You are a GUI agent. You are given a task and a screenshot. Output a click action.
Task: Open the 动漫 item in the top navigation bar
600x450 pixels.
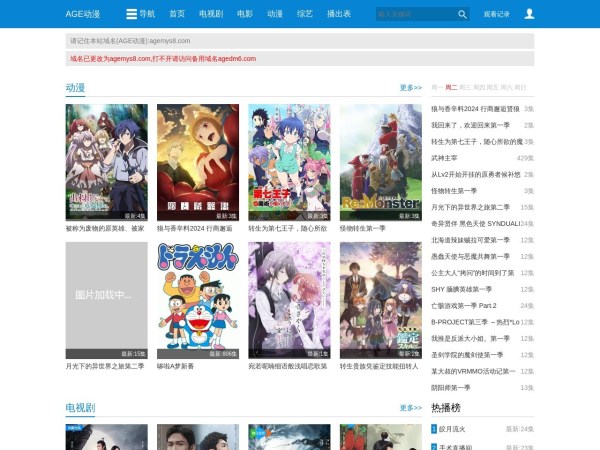coord(275,14)
